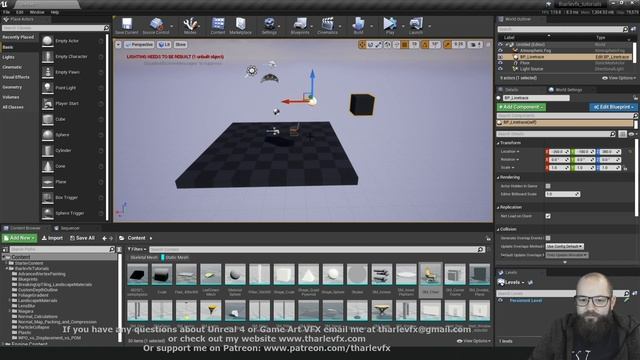Click the Edit Blueprint button

point(613,107)
